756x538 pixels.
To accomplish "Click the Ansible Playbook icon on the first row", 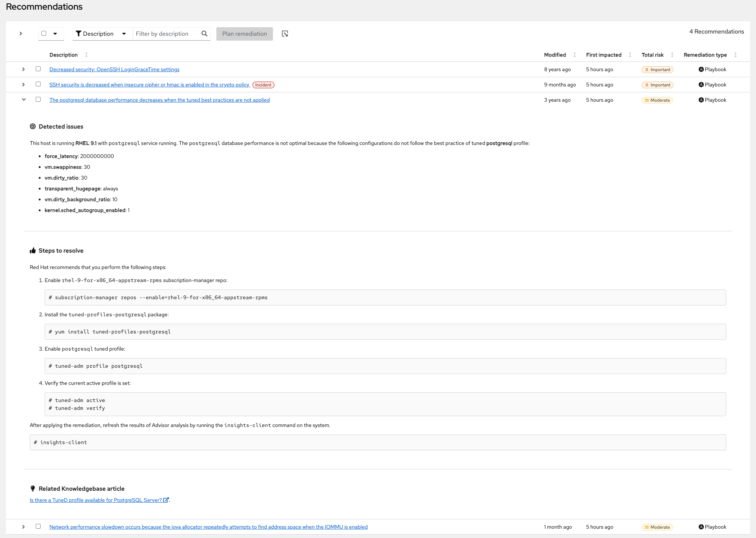I will (x=701, y=69).
